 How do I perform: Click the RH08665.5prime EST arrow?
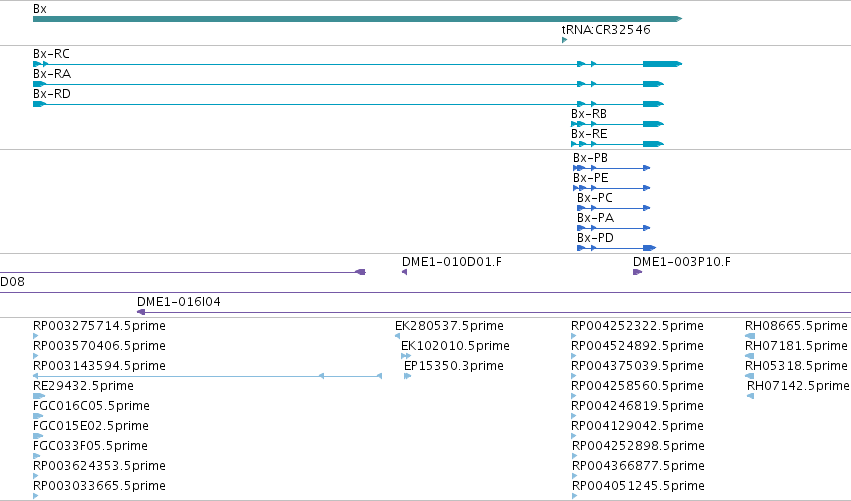[750, 336]
